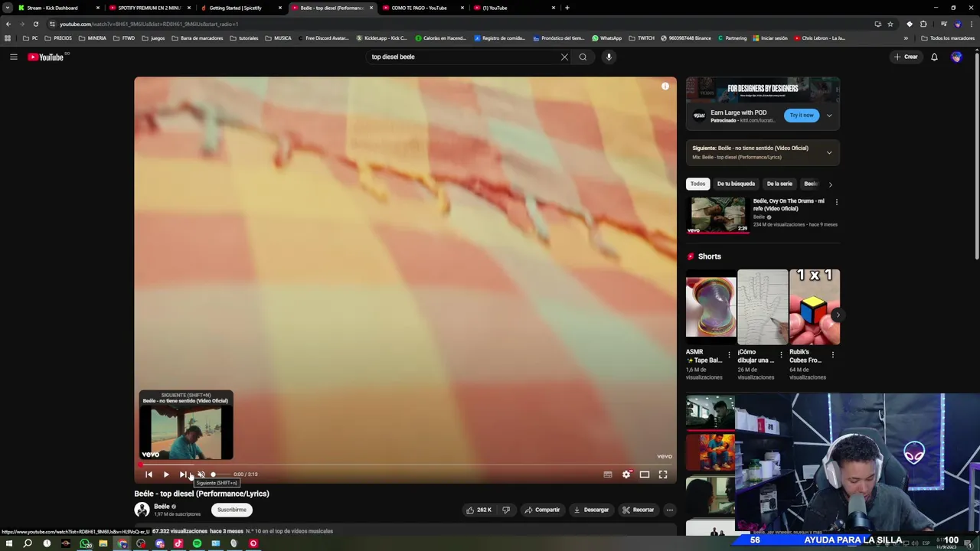The image size is (980, 551).
Task: Clear the search box with the X
Action: (564, 57)
